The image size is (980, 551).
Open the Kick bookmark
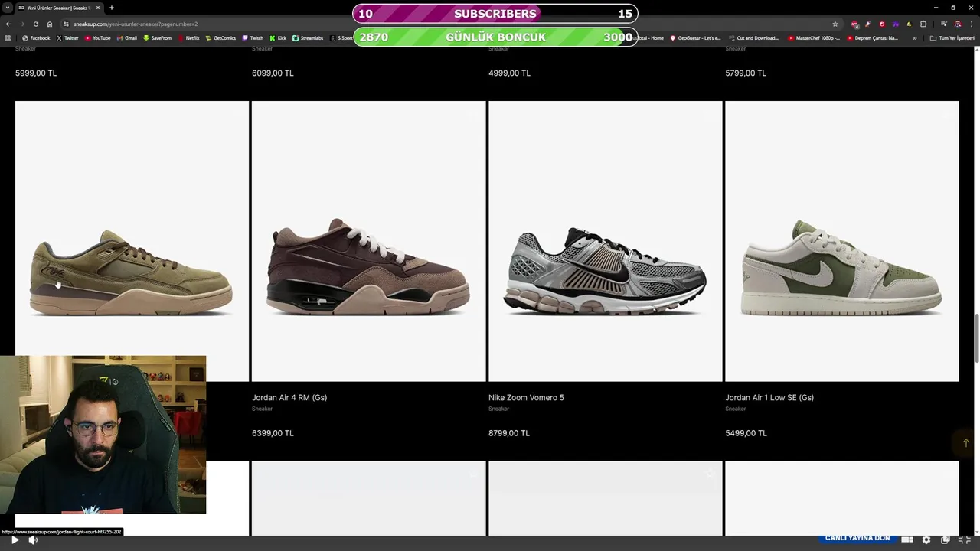coord(278,37)
